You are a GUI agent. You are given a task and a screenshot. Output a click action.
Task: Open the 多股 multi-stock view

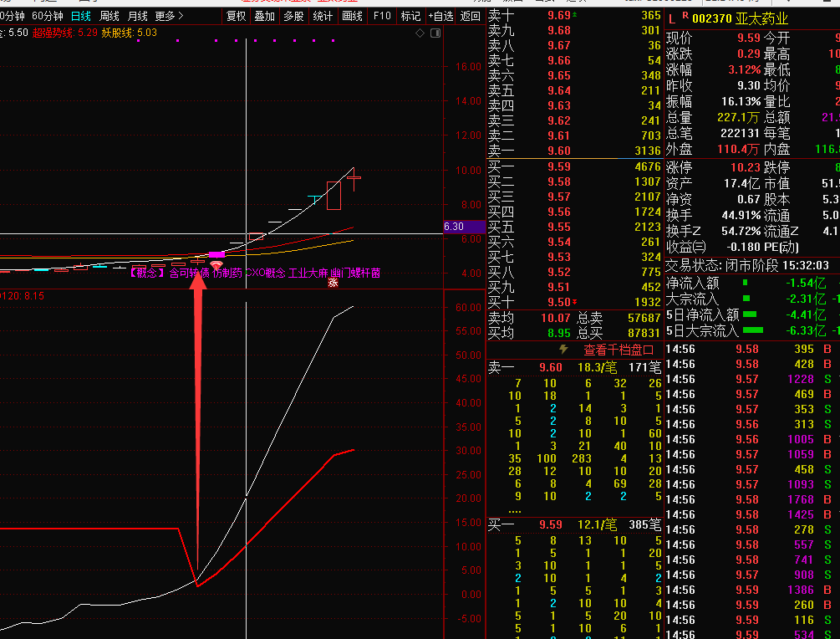(x=293, y=16)
